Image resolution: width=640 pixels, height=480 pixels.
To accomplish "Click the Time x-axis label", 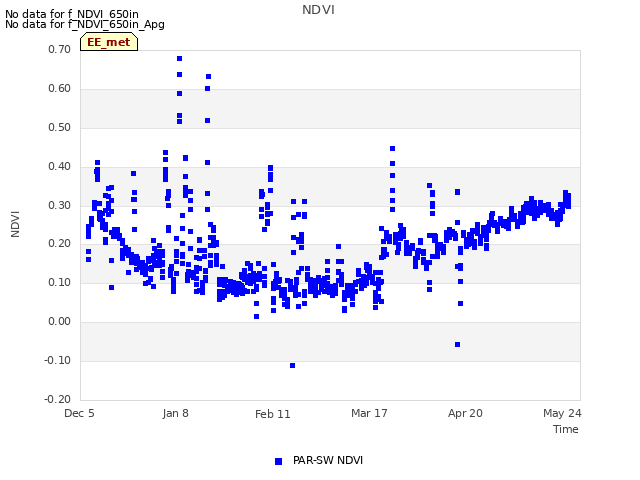I will [566, 429].
